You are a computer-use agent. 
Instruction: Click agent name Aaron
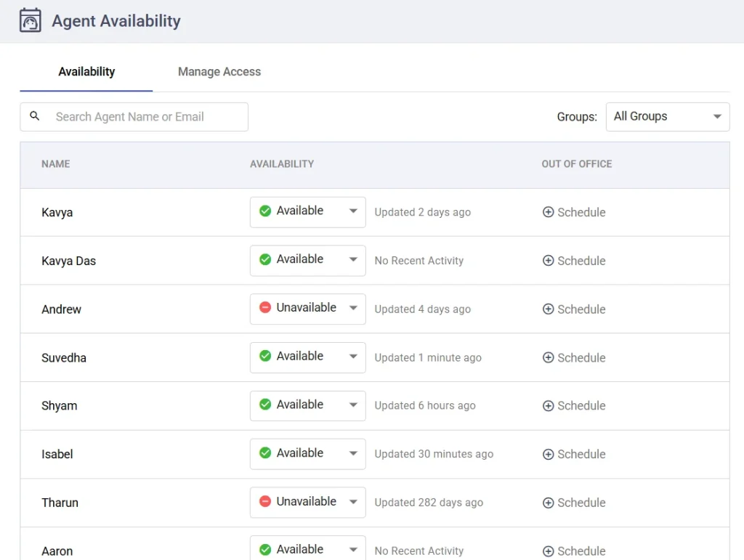coord(57,551)
